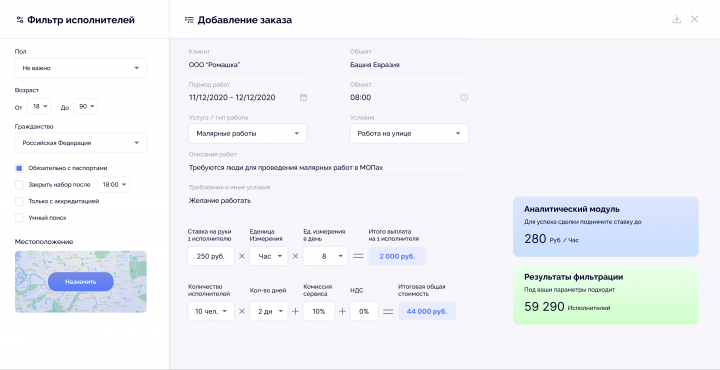This screenshot has width=720, height=370.
Task: Open the maximum age dropdown 90
Action: pyautogui.click(x=85, y=107)
